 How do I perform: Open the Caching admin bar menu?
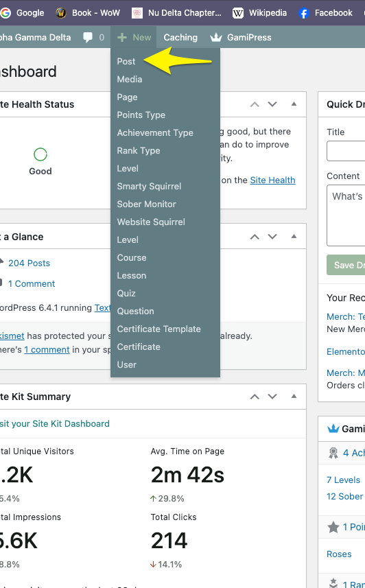coord(180,38)
